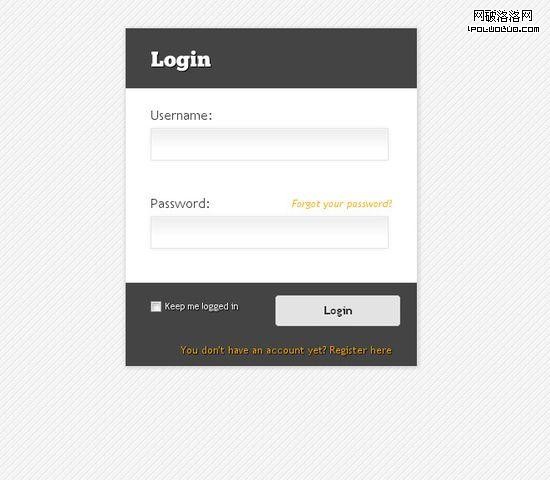Click the empty header bar beside the Login title
This screenshot has width=550, height=480.
[312, 58]
